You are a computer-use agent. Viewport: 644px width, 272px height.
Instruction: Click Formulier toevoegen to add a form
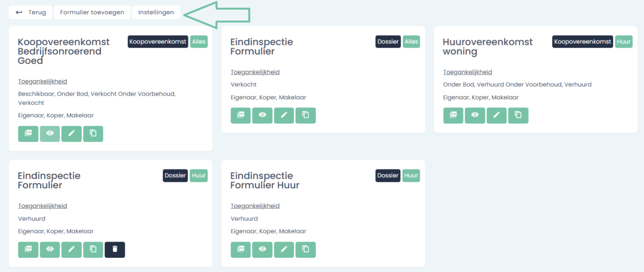pos(92,12)
